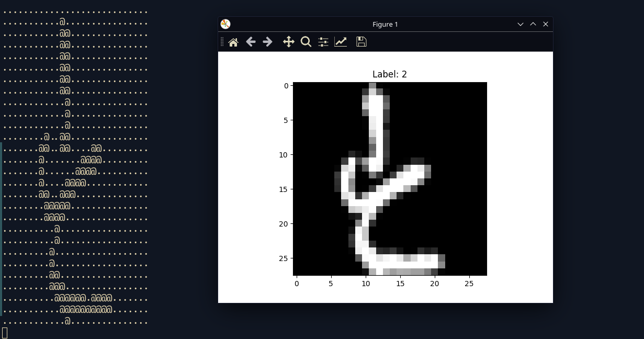Click the x-axis tick label 20
Viewport: 644px width, 339px height.
point(435,284)
